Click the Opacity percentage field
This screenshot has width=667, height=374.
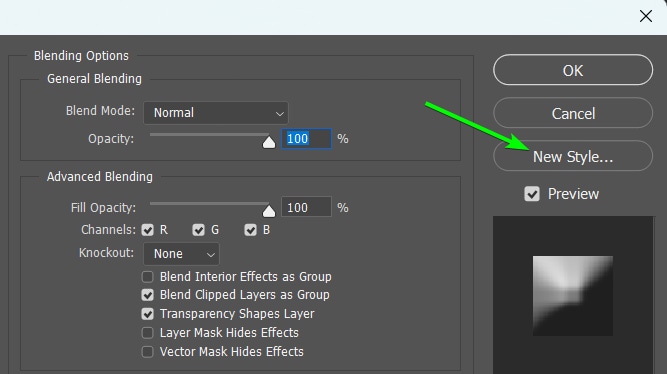(306, 139)
